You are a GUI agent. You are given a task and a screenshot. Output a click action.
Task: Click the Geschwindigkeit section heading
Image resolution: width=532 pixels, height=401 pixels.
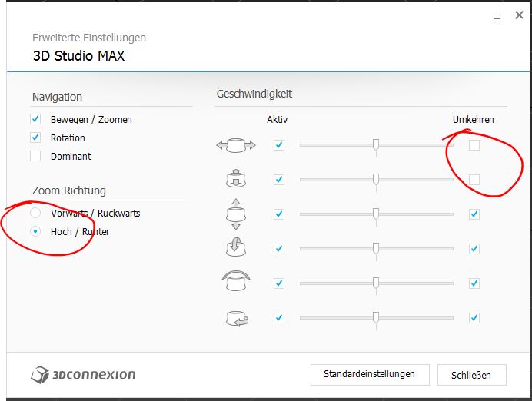[254, 94]
